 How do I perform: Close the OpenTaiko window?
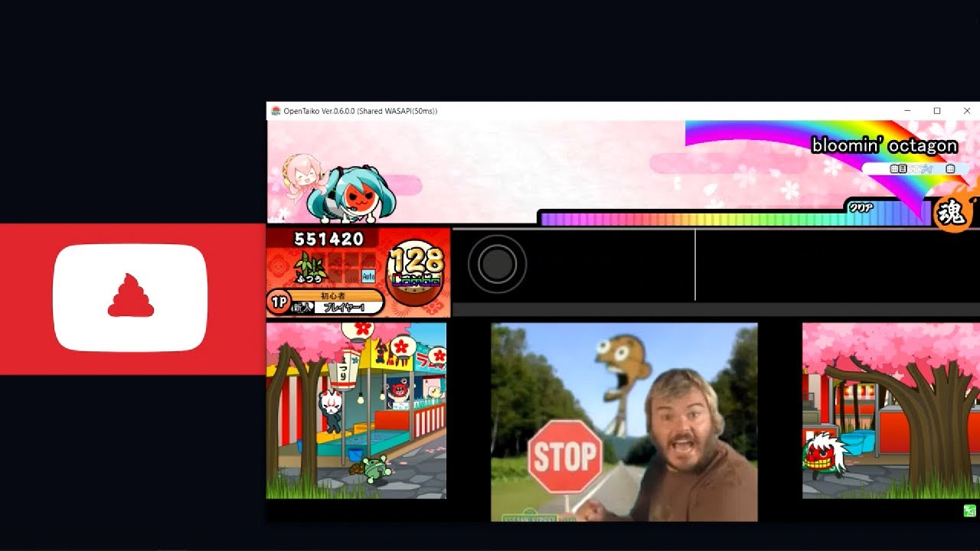[x=966, y=111]
